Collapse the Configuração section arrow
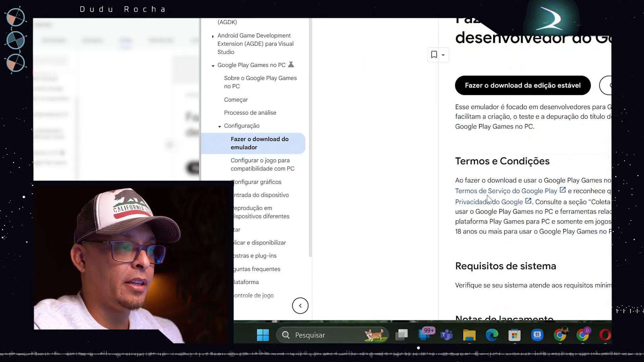 pyautogui.click(x=219, y=126)
